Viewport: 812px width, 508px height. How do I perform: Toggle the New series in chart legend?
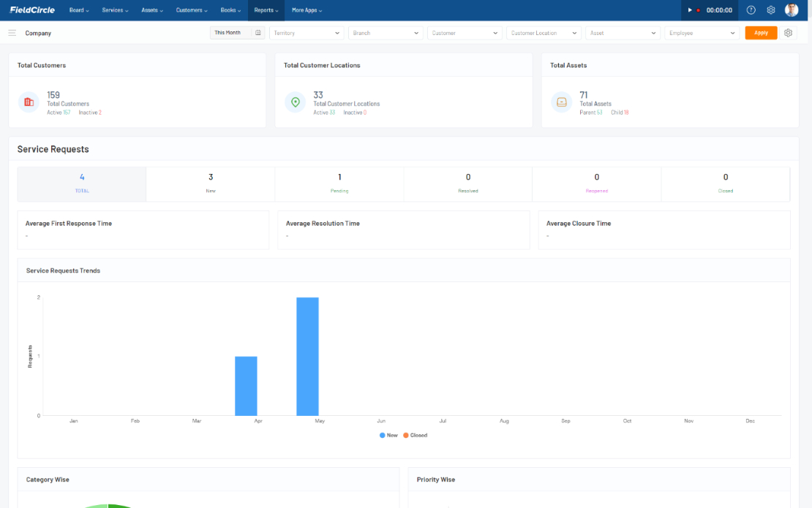pyautogui.click(x=388, y=435)
